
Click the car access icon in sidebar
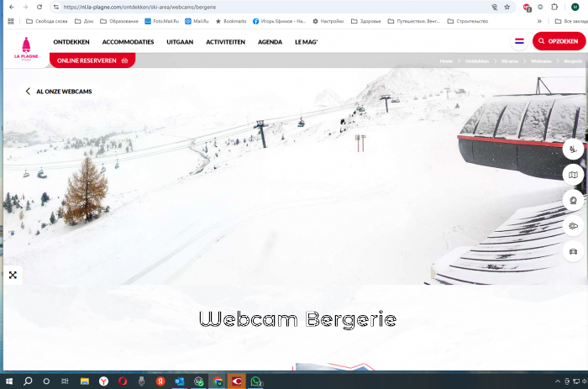(574, 251)
